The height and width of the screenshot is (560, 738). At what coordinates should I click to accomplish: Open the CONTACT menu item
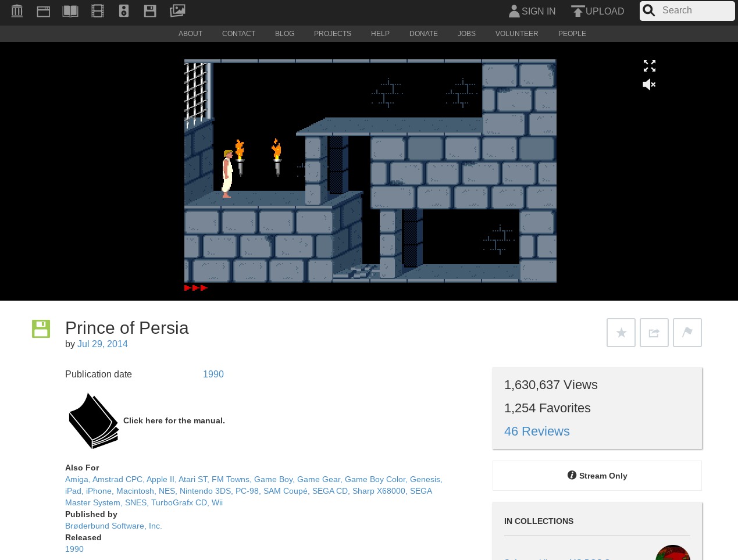point(238,34)
